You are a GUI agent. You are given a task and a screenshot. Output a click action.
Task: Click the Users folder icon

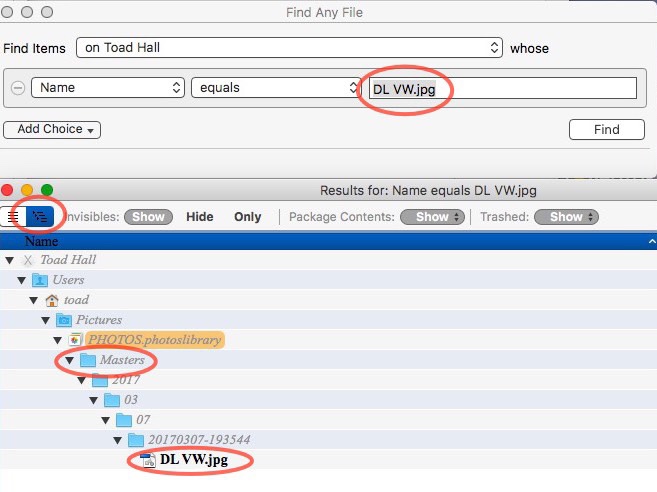click(x=40, y=280)
